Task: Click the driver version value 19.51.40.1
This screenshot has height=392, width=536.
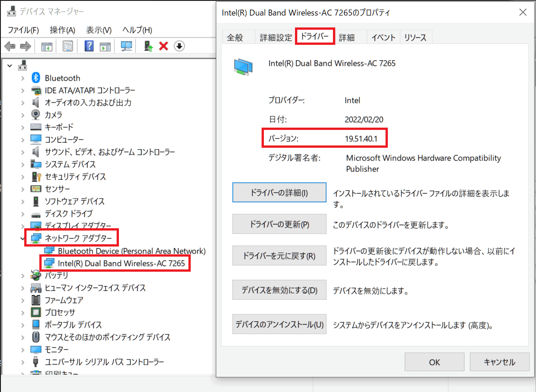Action: (361, 139)
